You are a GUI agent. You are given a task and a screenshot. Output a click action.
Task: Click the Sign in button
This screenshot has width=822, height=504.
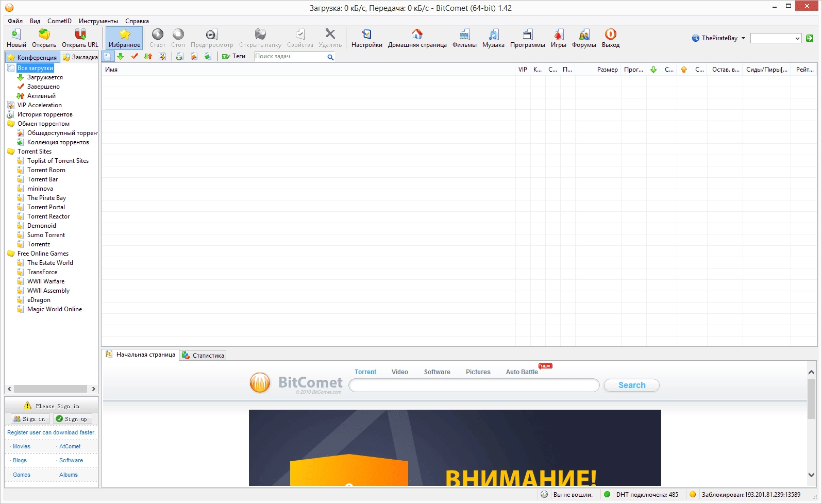tap(30, 419)
